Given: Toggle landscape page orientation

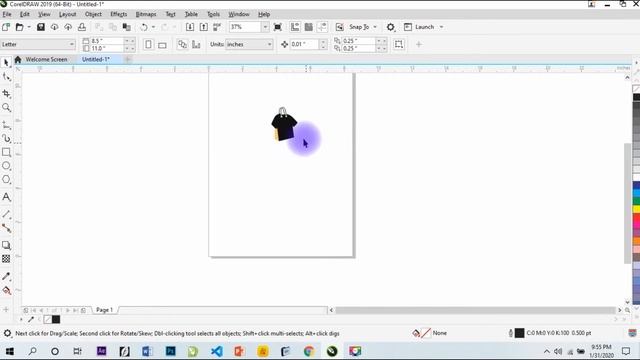Looking at the screenshot, I should coord(162,44).
